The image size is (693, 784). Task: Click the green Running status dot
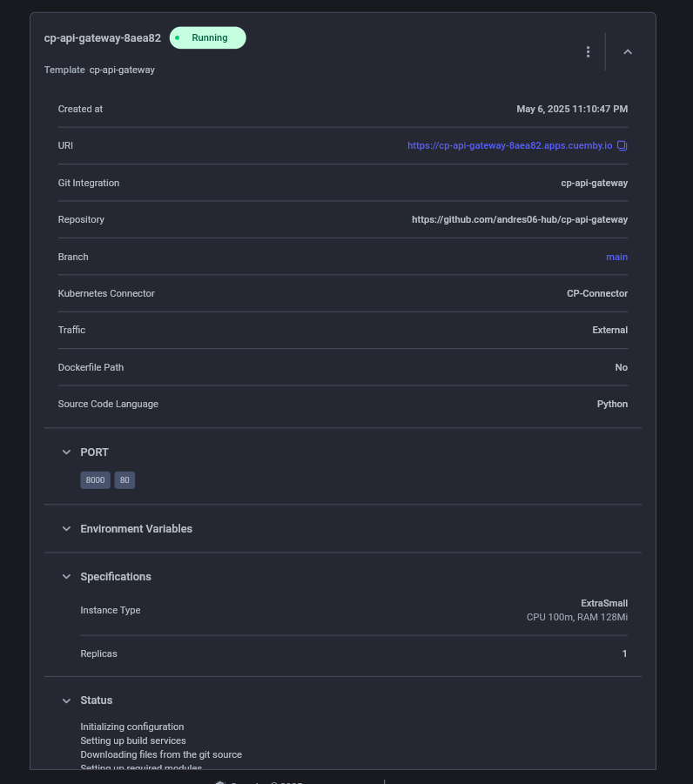click(178, 37)
